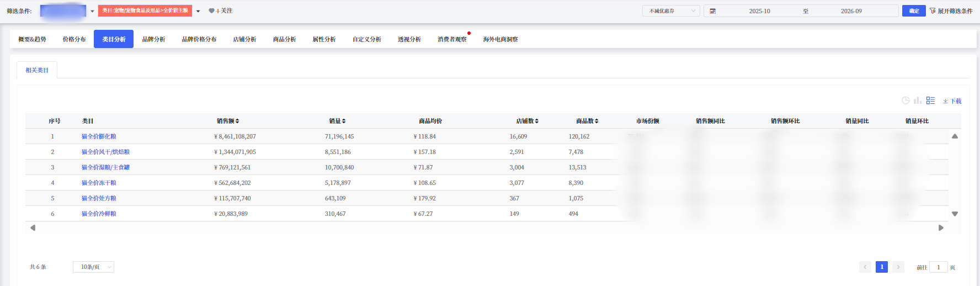
Task: Switch to pie chart view
Action: [906, 100]
